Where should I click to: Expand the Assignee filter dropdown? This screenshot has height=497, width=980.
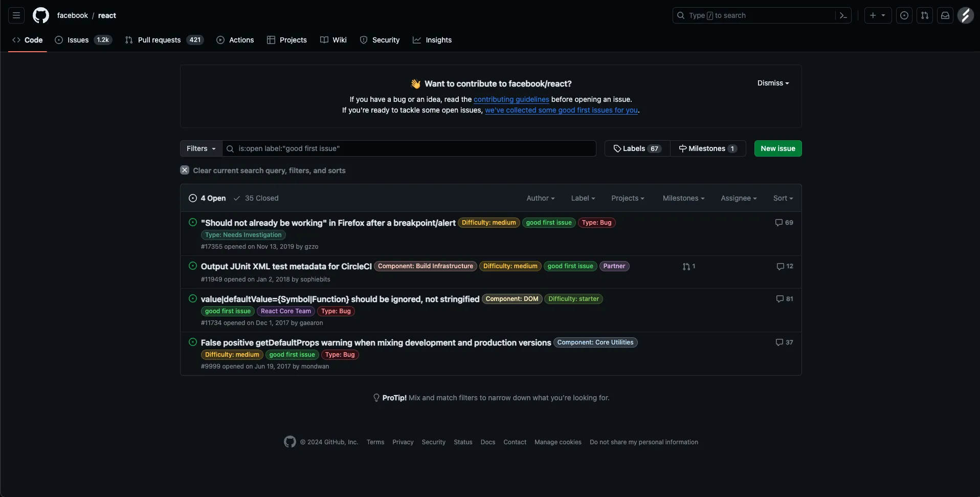tap(739, 198)
